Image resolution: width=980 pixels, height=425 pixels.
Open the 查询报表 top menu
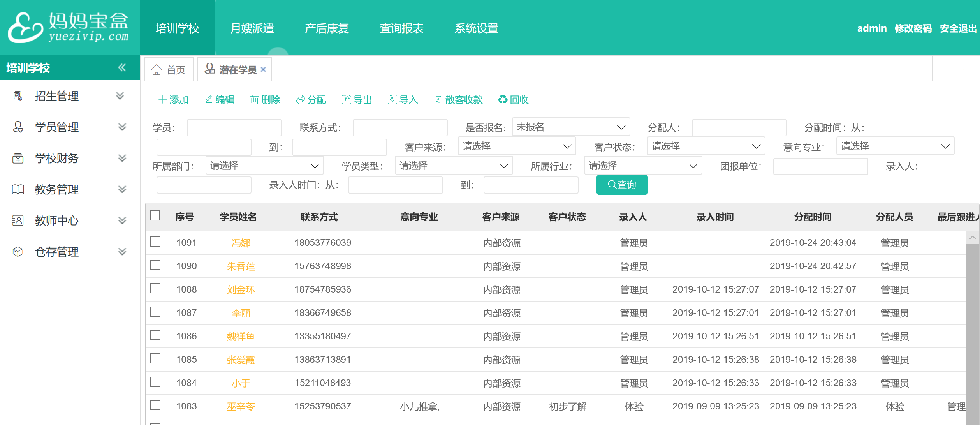click(x=402, y=28)
